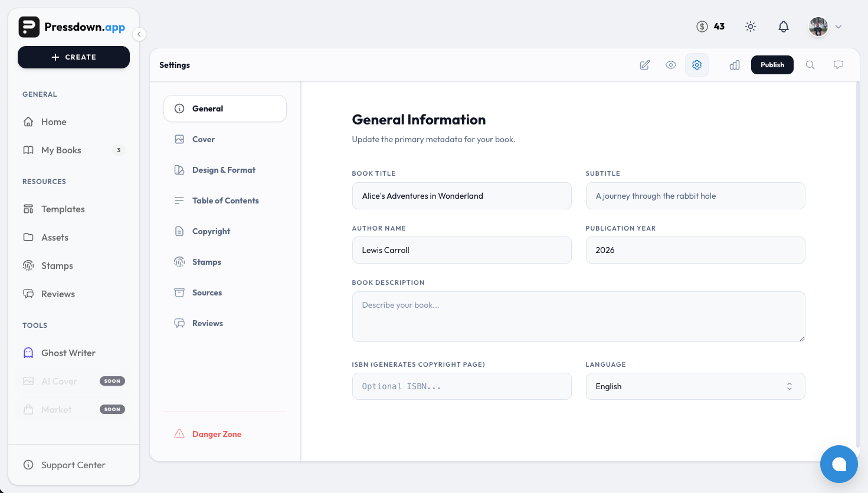
Task: Switch to the Design & Format section
Action: [225, 170]
